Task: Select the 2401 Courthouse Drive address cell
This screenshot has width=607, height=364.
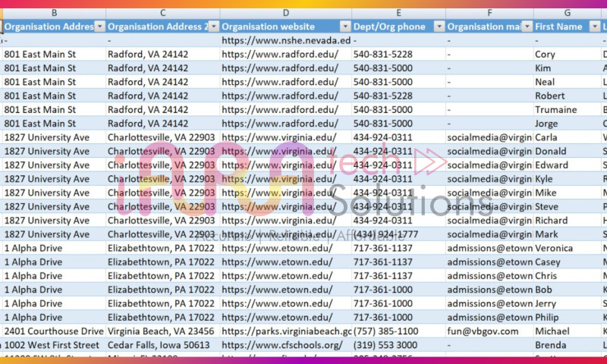Action: point(53,331)
